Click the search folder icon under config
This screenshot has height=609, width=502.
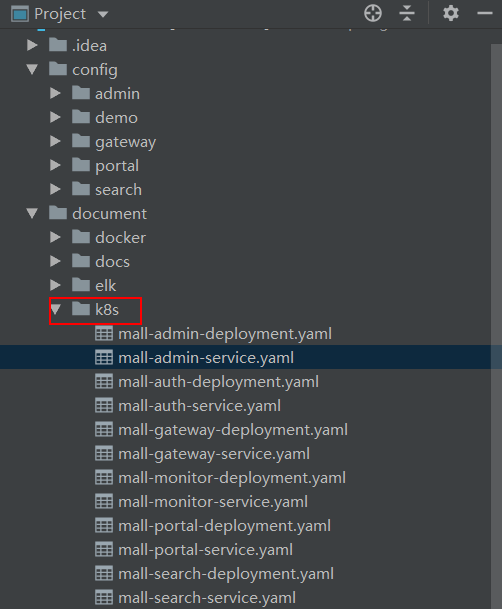point(81,189)
